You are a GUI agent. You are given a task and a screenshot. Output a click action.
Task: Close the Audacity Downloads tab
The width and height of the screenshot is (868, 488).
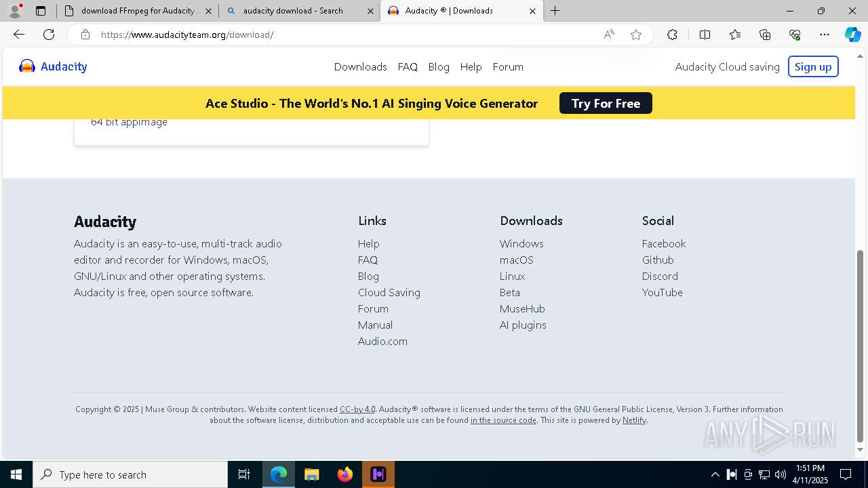[532, 11]
